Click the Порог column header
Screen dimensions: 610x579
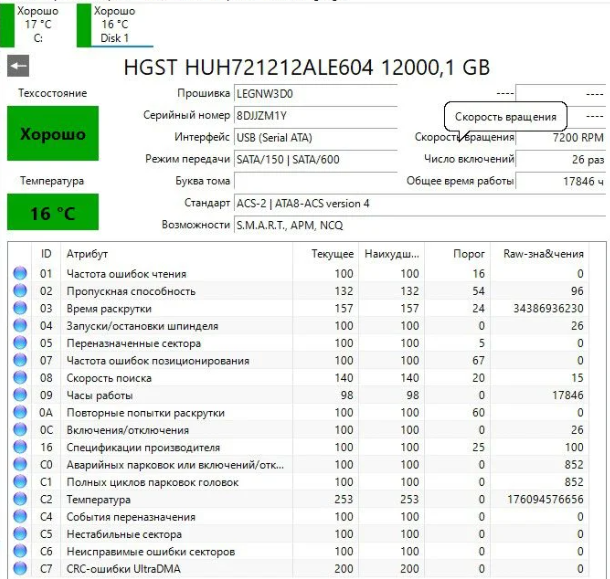pos(458,254)
